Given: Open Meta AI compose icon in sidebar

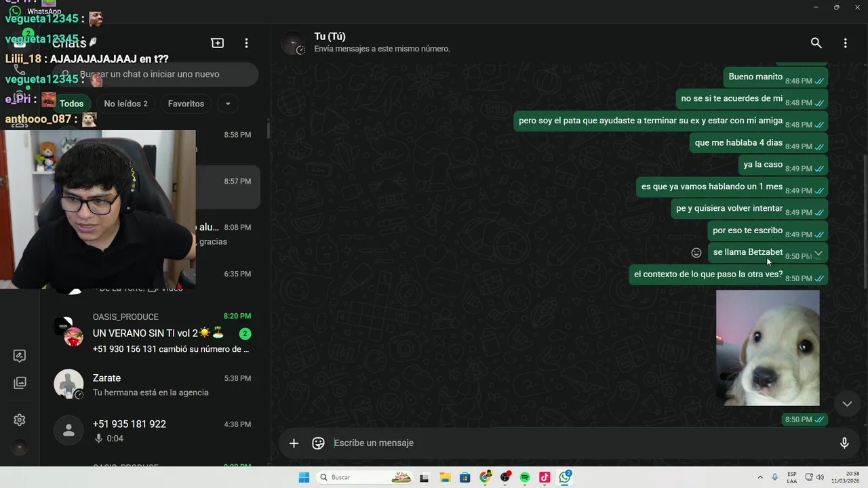Looking at the screenshot, I should [20, 356].
